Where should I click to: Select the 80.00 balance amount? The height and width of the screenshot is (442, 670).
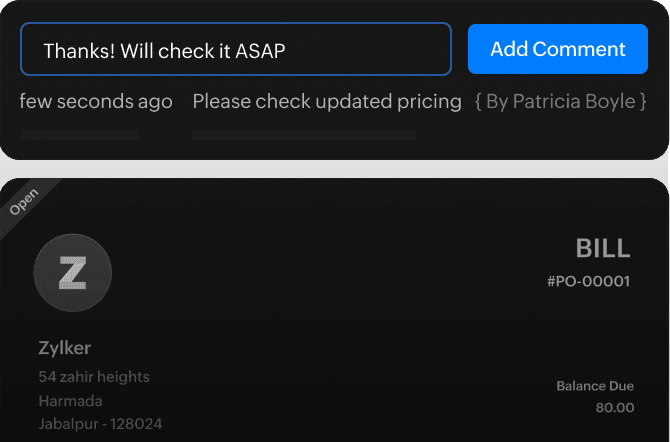click(x=613, y=408)
